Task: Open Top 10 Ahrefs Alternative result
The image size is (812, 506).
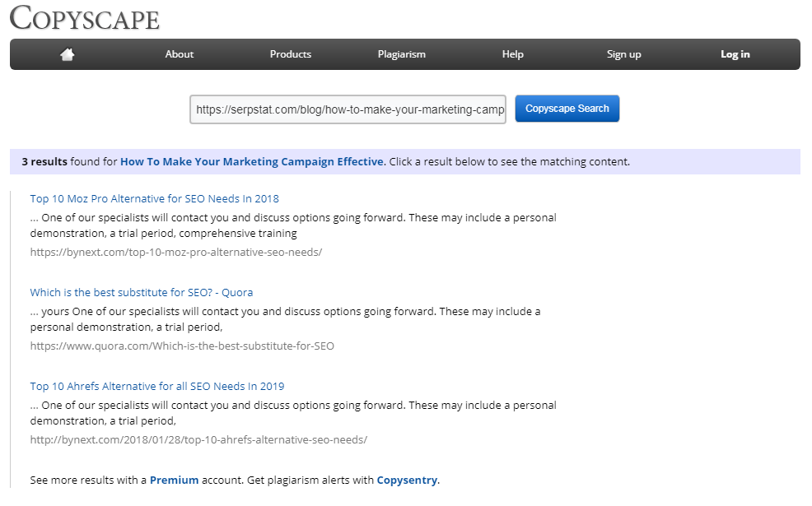Action: (x=157, y=387)
